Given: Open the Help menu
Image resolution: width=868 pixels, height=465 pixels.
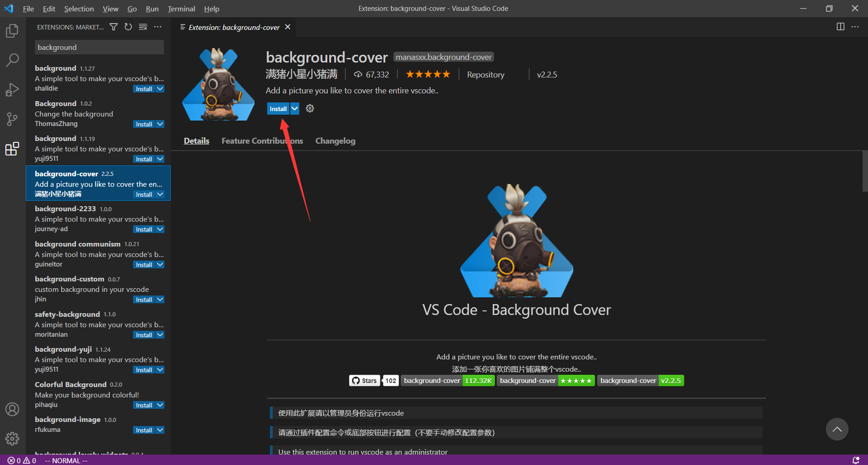Looking at the screenshot, I should click(x=211, y=9).
